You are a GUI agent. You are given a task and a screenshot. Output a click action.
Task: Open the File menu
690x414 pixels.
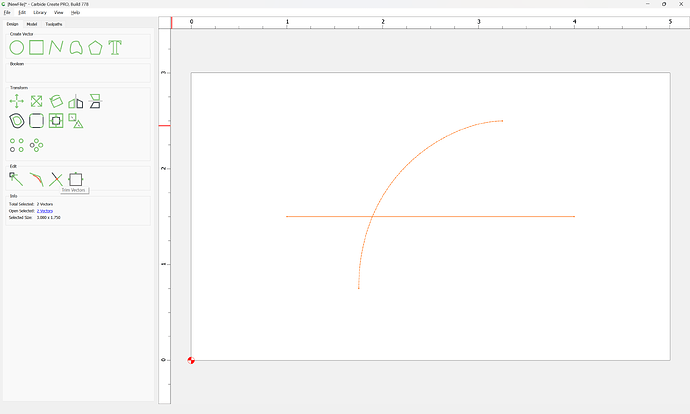pyautogui.click(x=7, y=12)
